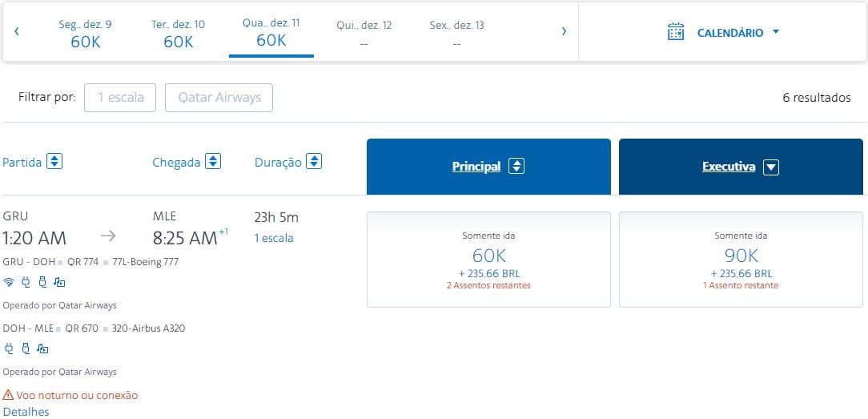Expand the Executiva cabin dropdown arrow
Viewport: 868px width, 419px height.
pyautogui.click(x=770, y=167)
